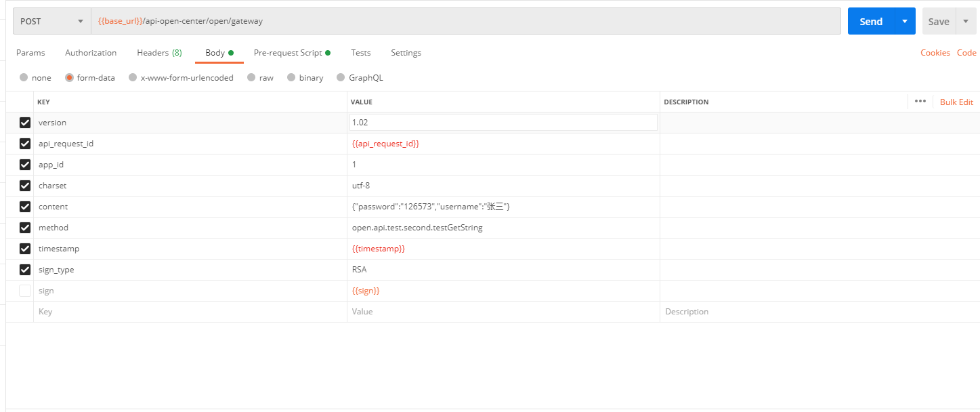Open the Save button dropdown arrow
Screen dimensions: 980x412
coord(966,21)
